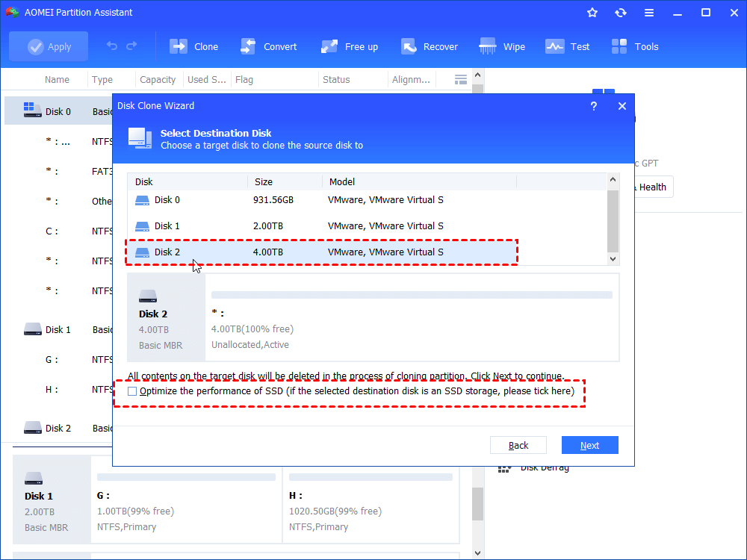
Task: Open the hamburger menu in title bar
Action: [x=649, y=13]
